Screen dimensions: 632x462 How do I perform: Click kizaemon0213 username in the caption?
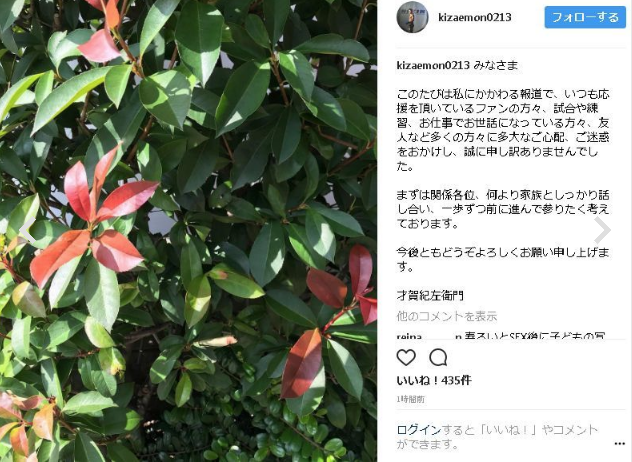(x=433, y=65)
